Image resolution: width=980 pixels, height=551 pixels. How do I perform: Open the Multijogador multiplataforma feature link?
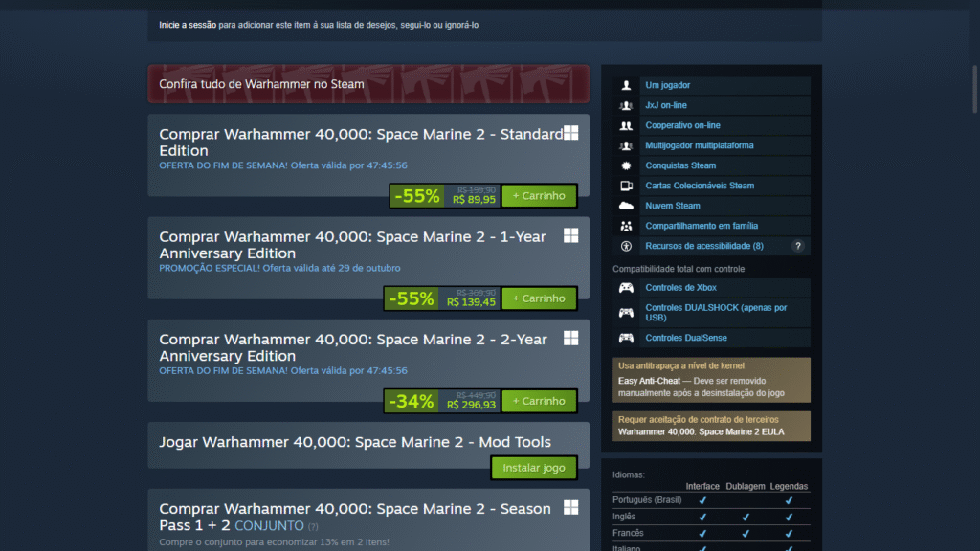click(x=700, y=145)
